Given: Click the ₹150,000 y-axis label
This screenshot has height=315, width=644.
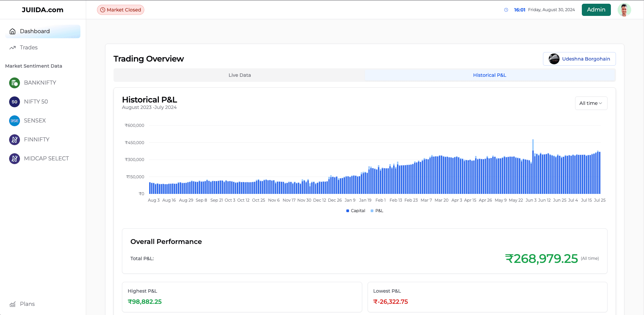Looking at the screenshot, I should tap(135, 177).
